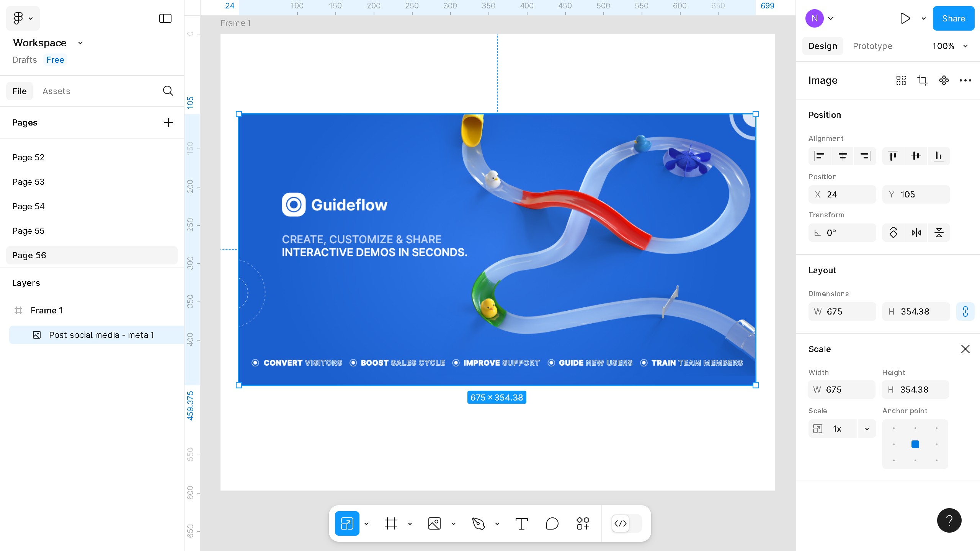980x551 pixels.
Task: Collapse the left sidebar panel
Action: pyautogui.click(x=165, y=18)
